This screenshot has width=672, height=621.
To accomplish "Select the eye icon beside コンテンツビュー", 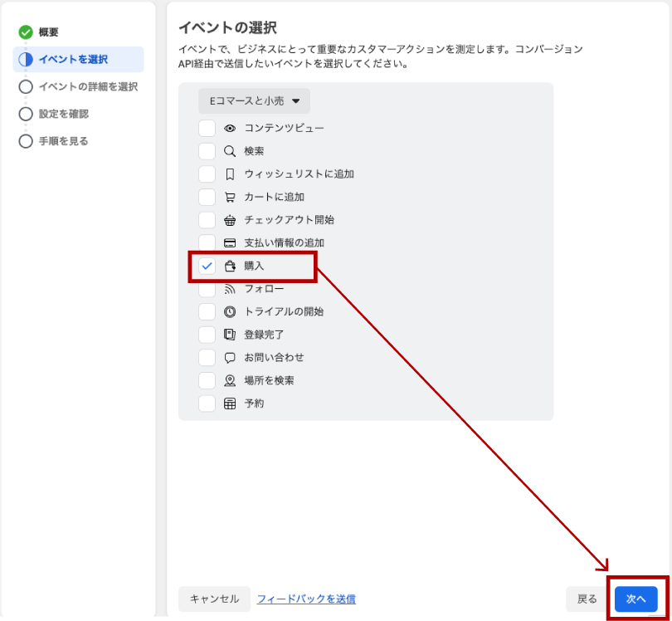I will [231, 128].
